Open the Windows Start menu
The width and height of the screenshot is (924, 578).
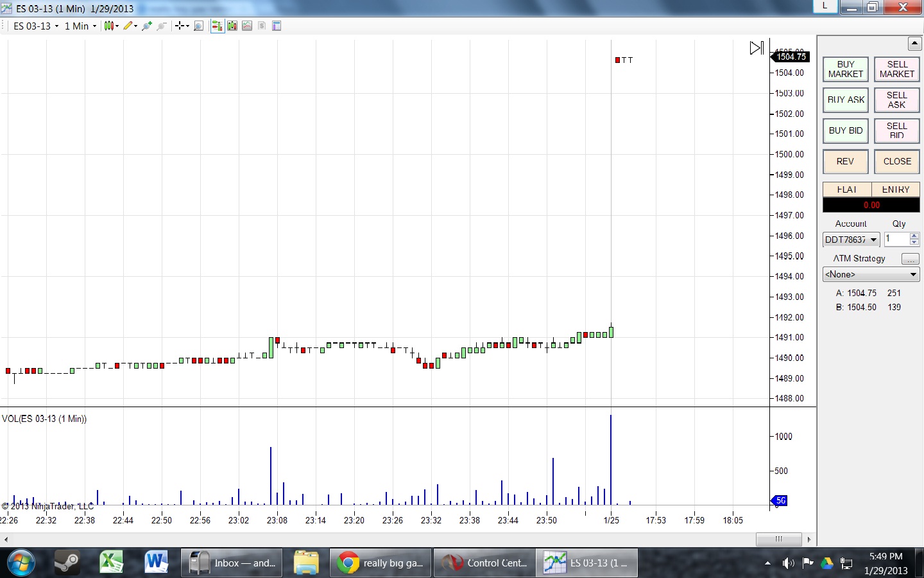pyautogui.click(x=21, y=563)
